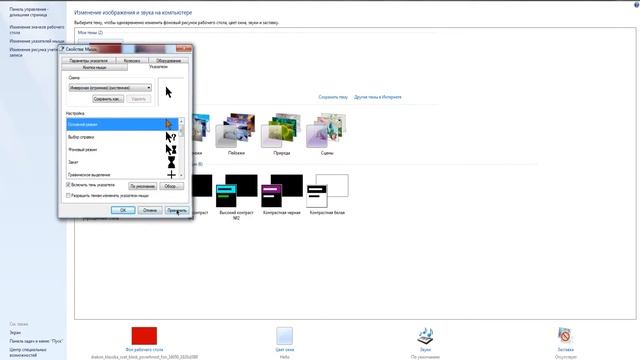Image resolution: width=640 pixels, height=360 pixels.
Task: Open the Центр специальных возможностей link
Action: [x=28, y=352]
